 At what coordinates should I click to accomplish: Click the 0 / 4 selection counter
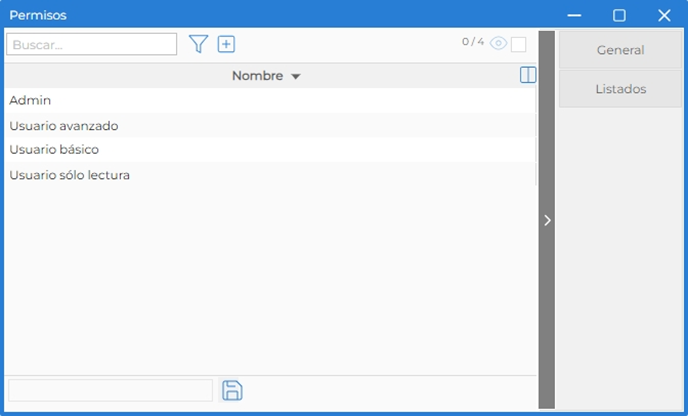(473, 42)
